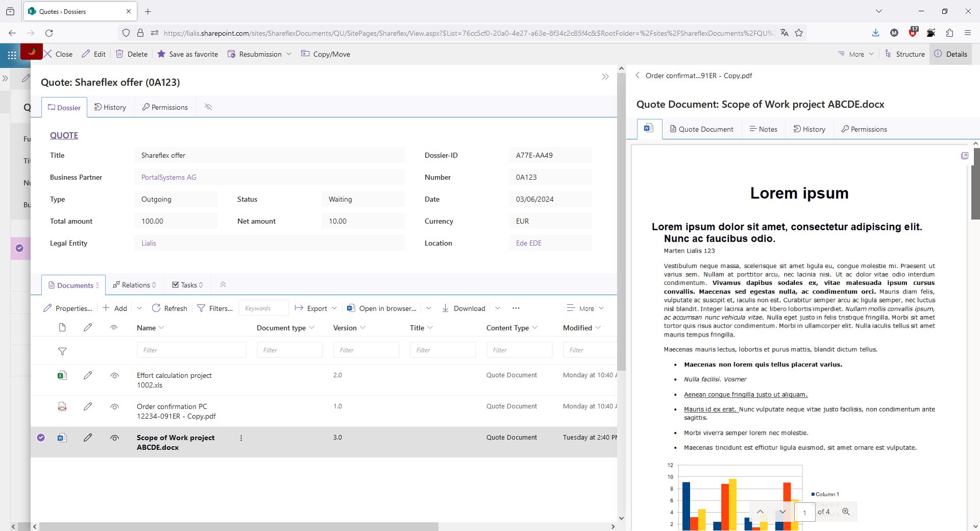Switch to the History tab of the quote
980x531 pixels.
click(x=110, y=107)
